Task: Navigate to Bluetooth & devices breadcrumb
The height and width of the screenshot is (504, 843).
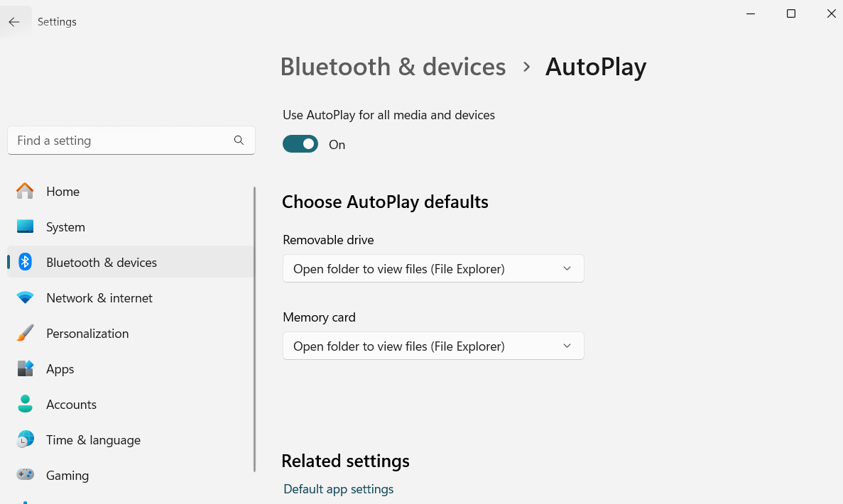Action: click(393, 67)
